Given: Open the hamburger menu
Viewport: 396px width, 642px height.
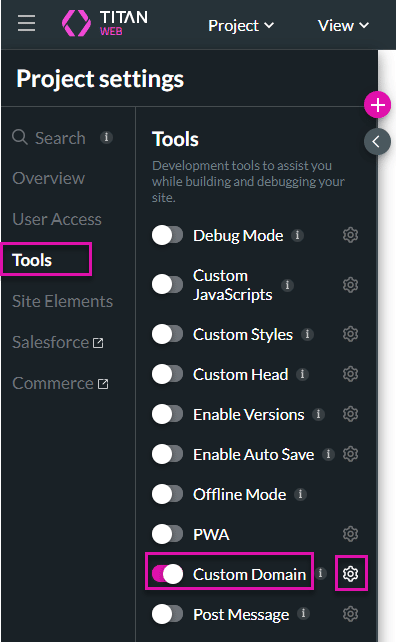Looking at the screenshot, I should click(x=26, y=23).
